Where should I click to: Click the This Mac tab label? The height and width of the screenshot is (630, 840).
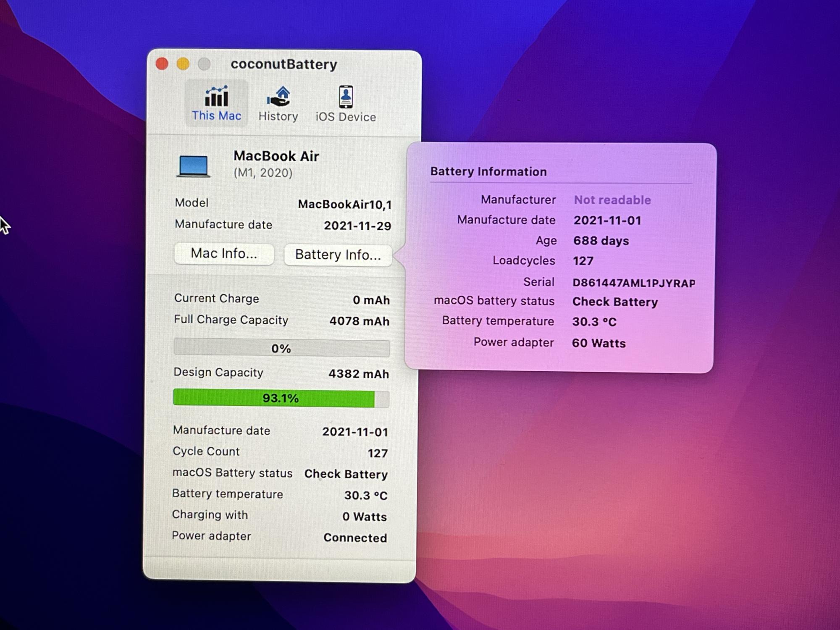[x=216, y=116]
